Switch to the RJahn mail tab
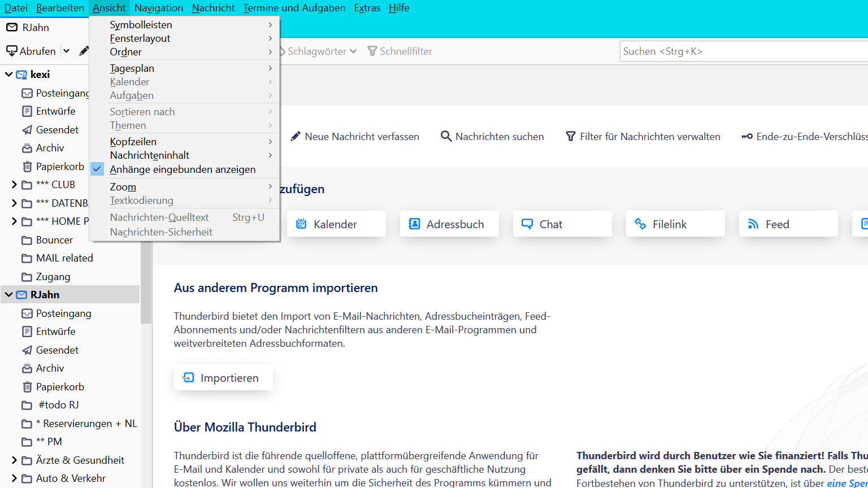Screen dimensions: 868x488 (x=45, y=28)
